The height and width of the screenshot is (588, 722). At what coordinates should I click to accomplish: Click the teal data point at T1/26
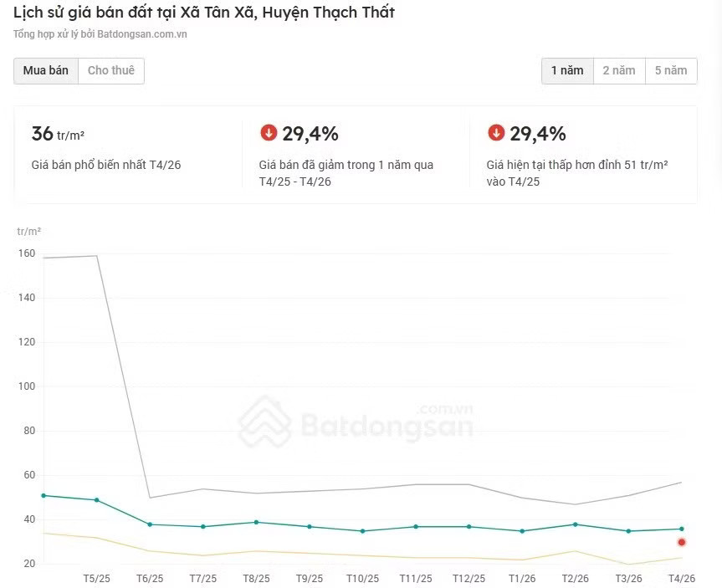coord(522,531)
